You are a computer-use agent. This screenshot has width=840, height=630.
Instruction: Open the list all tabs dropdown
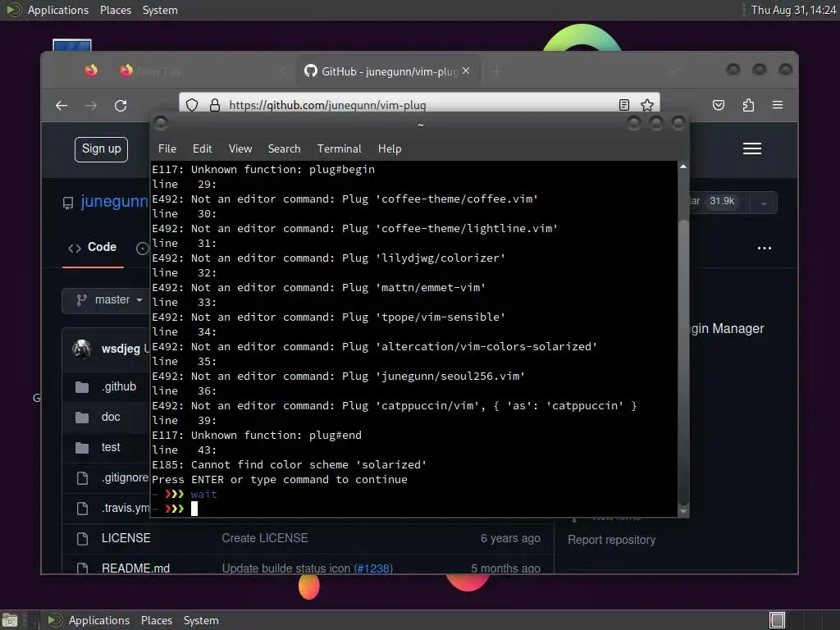[x=673, y=71]
